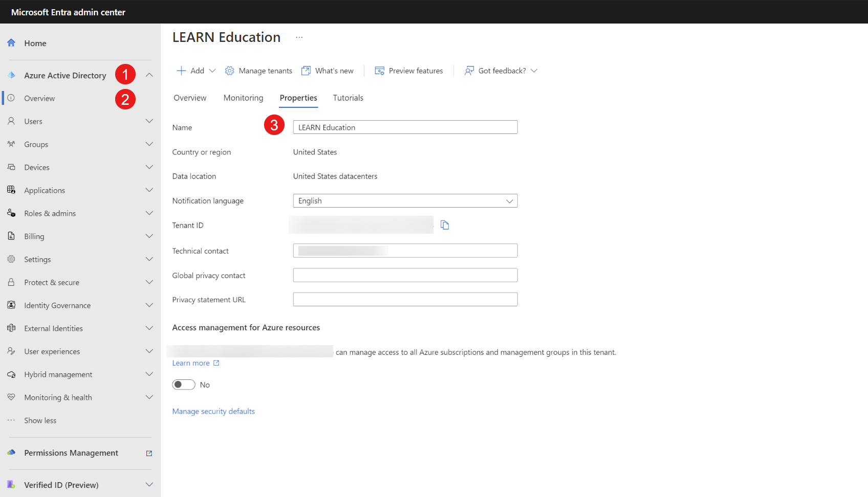Click the Name input field
Screen dimensions: 868x497
[405, 127]
